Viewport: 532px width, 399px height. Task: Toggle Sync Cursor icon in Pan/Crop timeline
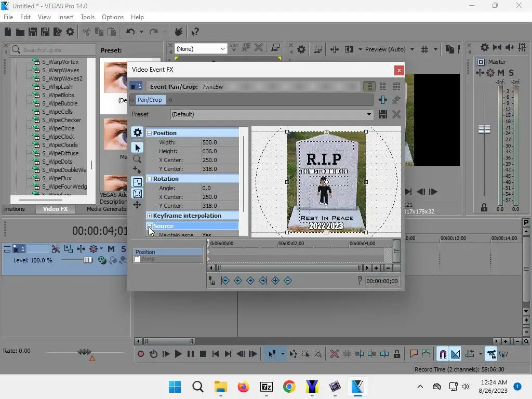click(x=212, y=281)
